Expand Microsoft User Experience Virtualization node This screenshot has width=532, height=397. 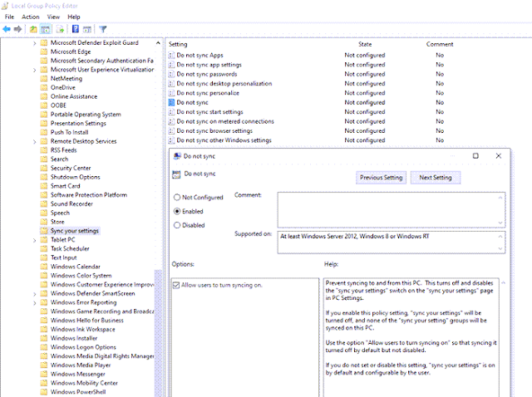click(x=35, y=70)
